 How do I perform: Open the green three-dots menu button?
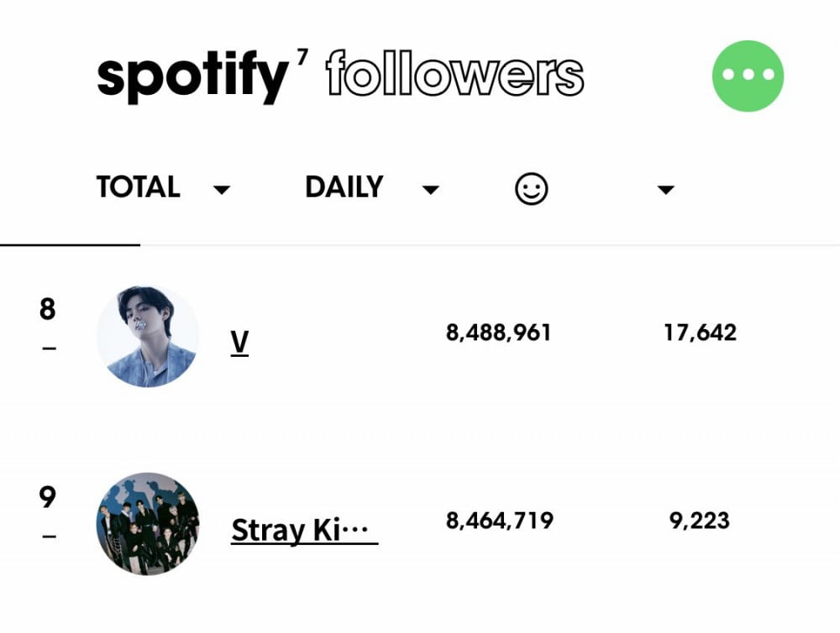748,76
